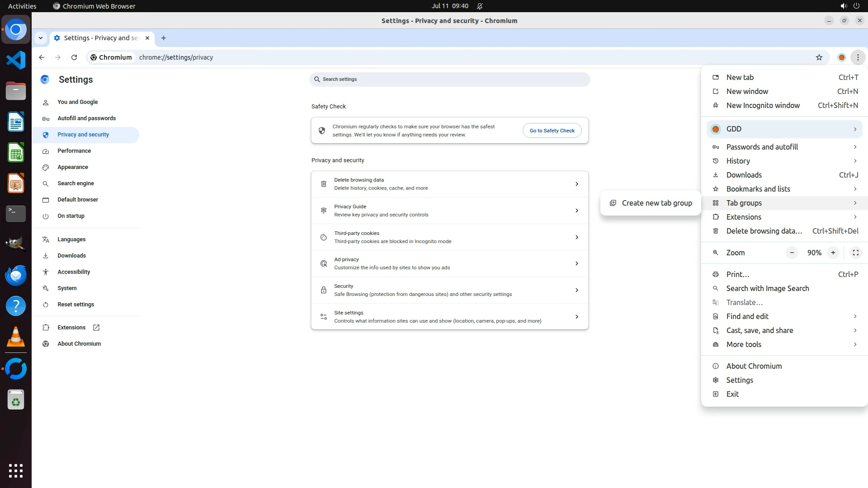Click the GDD profile avatar in the toolbar
Screen dimensions: 868x488
[x=841, y=57]
